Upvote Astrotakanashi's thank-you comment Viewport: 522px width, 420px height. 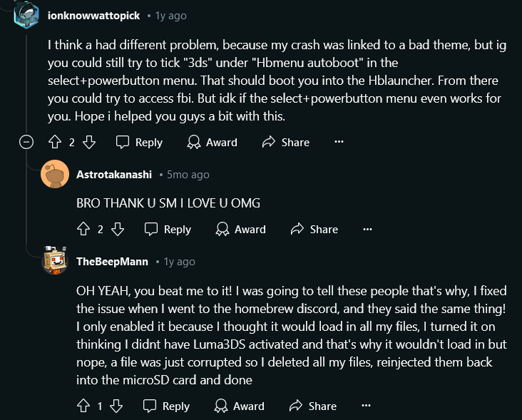83,229
